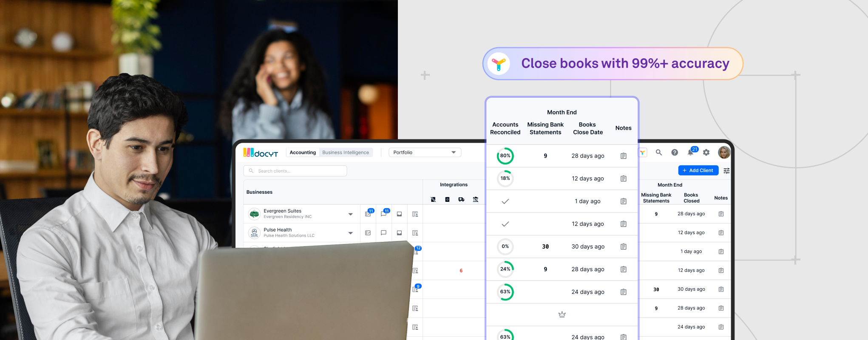Click the 18% reconciled progress ring
This screenshot has width=868, height=340.
pos(505,178)
